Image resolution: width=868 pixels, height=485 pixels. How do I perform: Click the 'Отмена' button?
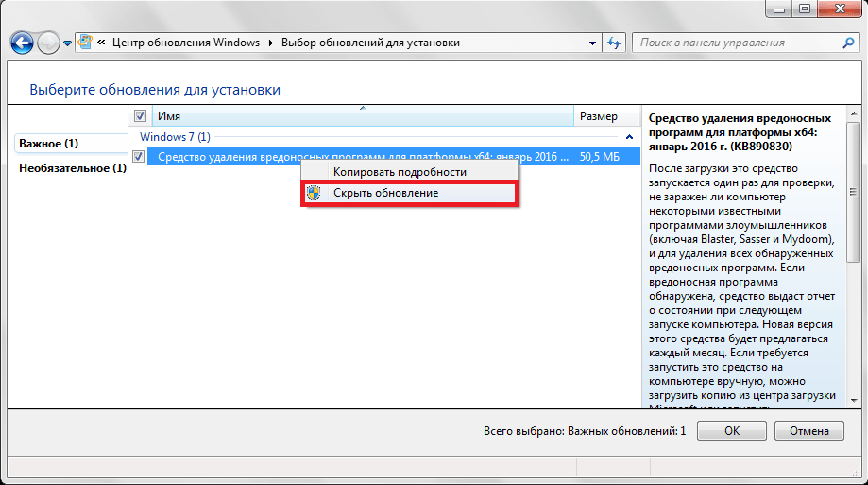coord(809,431)
